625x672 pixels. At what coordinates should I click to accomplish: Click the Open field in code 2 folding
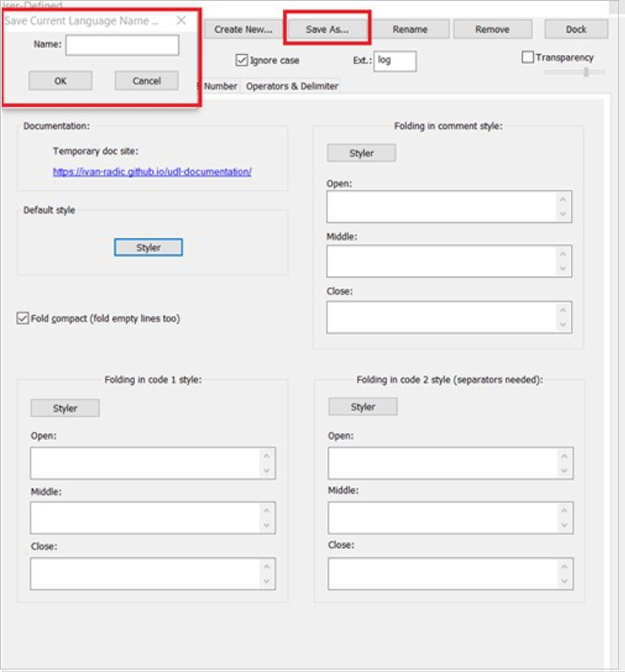(443, 463)
